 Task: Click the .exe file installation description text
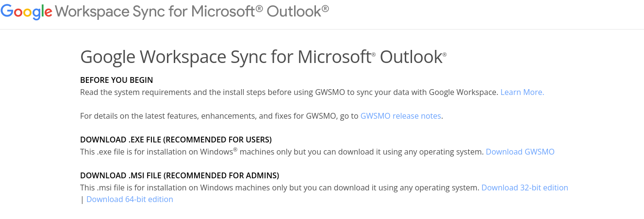[282, 152]
